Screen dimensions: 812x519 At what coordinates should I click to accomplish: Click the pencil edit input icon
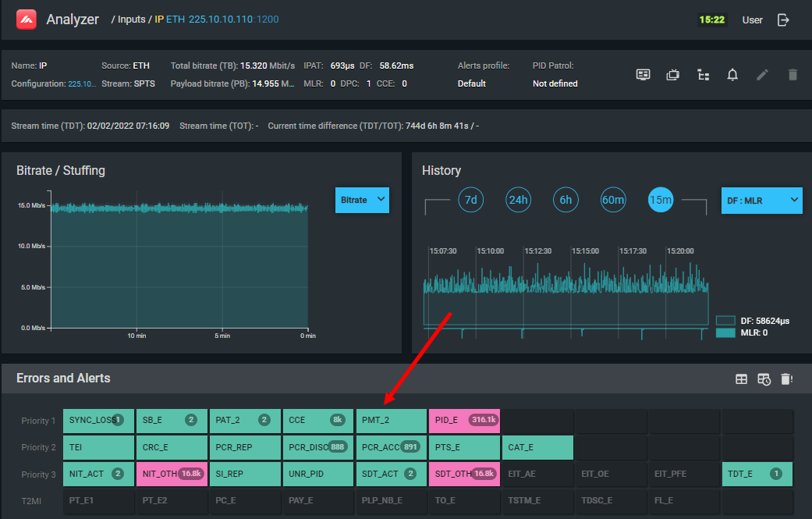click(763, 75)
